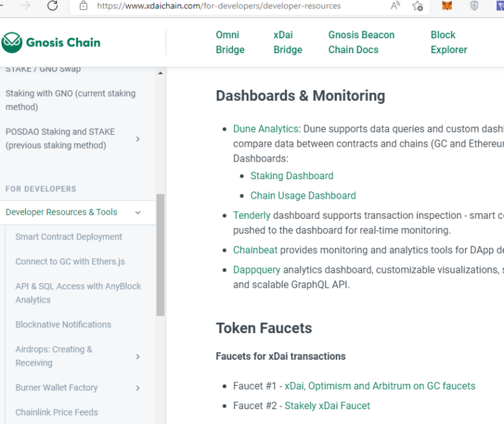Screen dimensions: 504x424
Task: Click the Faucets for xDai transactions subheading
Action: (281, 356)
